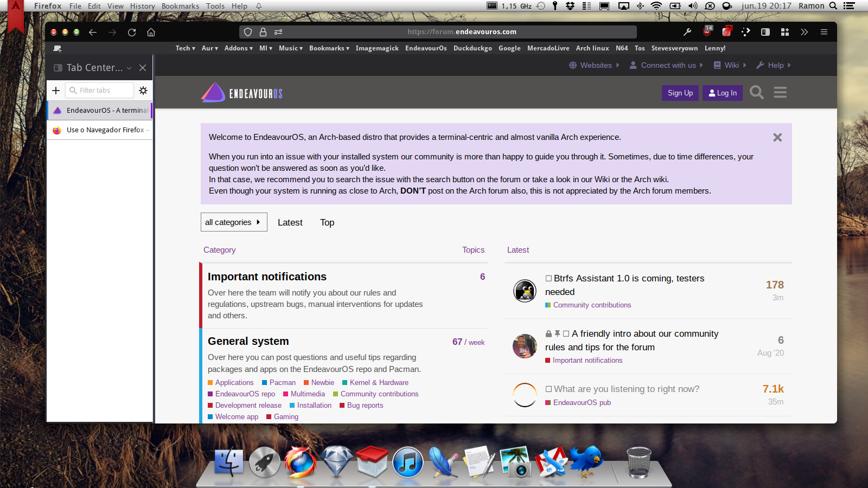Open the General system category
The height and width of the screenshot is (488, 868).
[248, 341]
